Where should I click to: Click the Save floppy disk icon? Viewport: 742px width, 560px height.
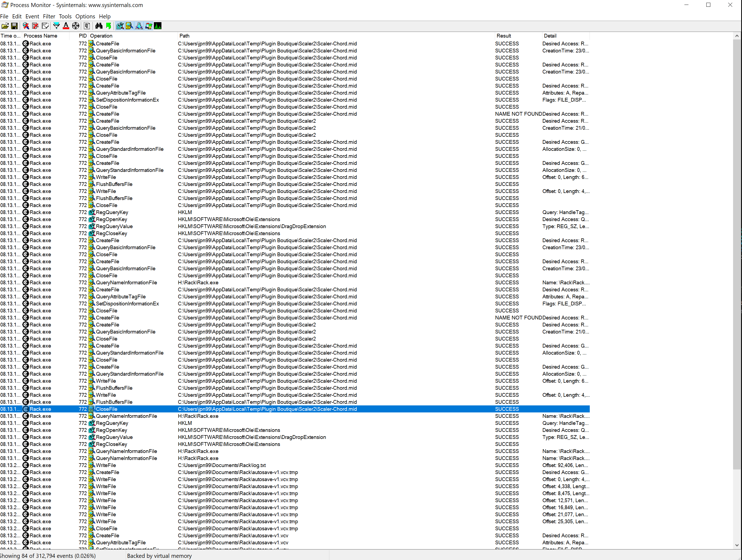click(x=14, y=26)
